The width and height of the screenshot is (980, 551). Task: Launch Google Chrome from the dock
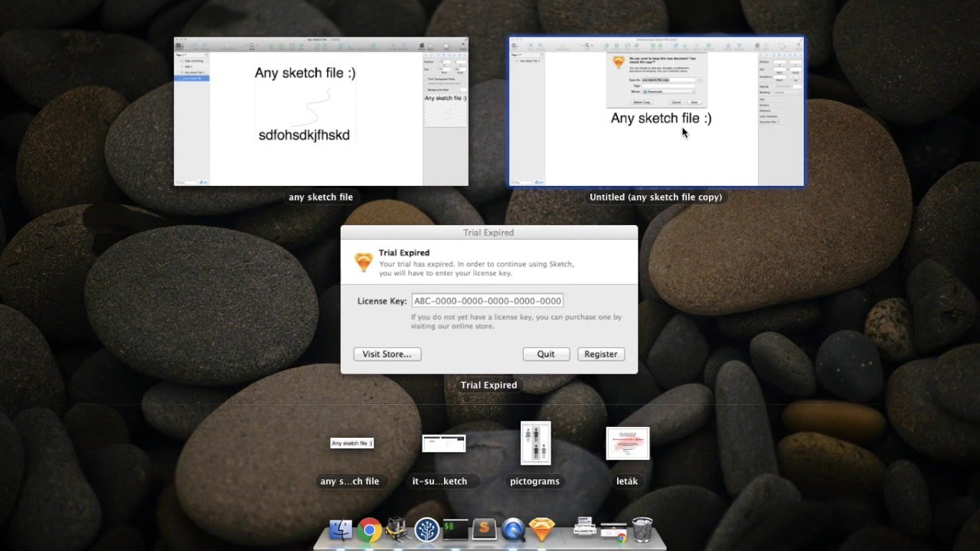(x=369, y=530)
